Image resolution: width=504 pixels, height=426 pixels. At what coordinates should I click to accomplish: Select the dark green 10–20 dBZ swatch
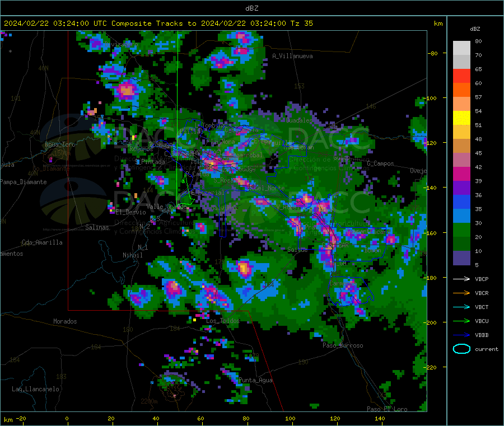point(461,244)
